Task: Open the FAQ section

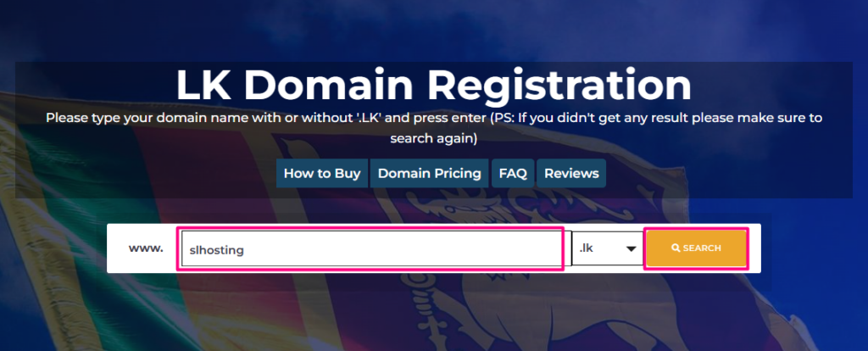Action: (x=513, y=174)
